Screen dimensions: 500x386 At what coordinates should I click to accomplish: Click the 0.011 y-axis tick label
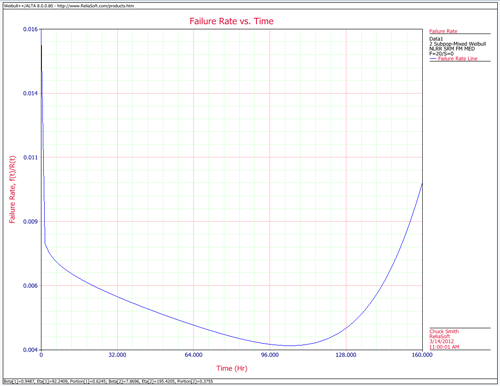click(30, 157)
